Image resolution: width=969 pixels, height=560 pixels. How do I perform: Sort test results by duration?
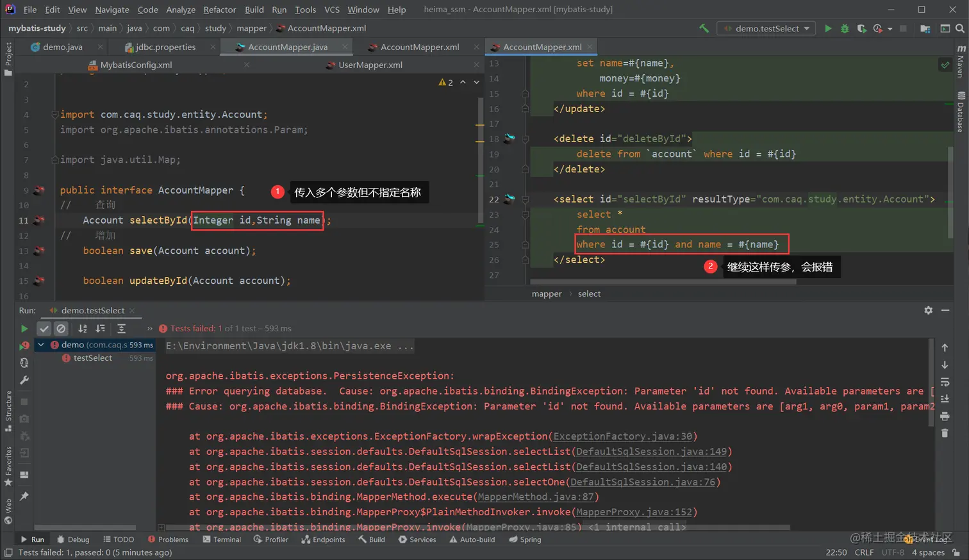tap(101, 329)
